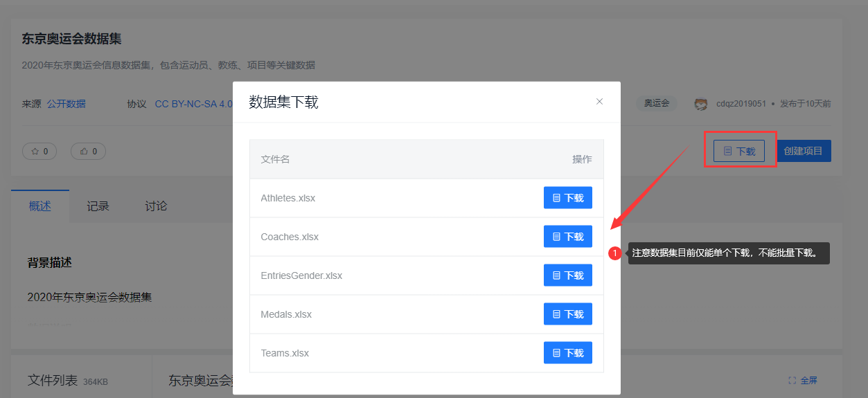
Task: Open the CC BY-NC-SA 4.0 license link
Action: coord(193,104)
